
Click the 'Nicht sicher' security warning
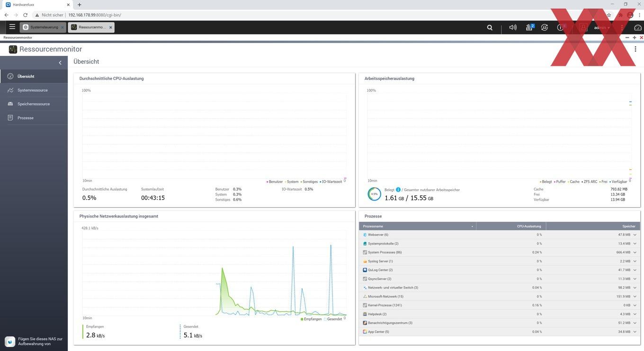point(49,15)
